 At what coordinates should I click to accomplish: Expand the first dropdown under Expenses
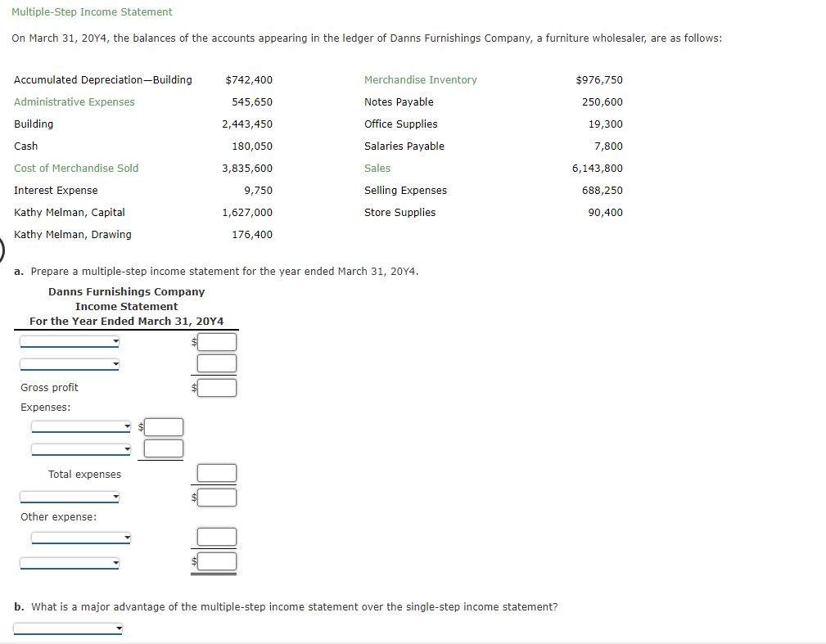coord(79,426)
